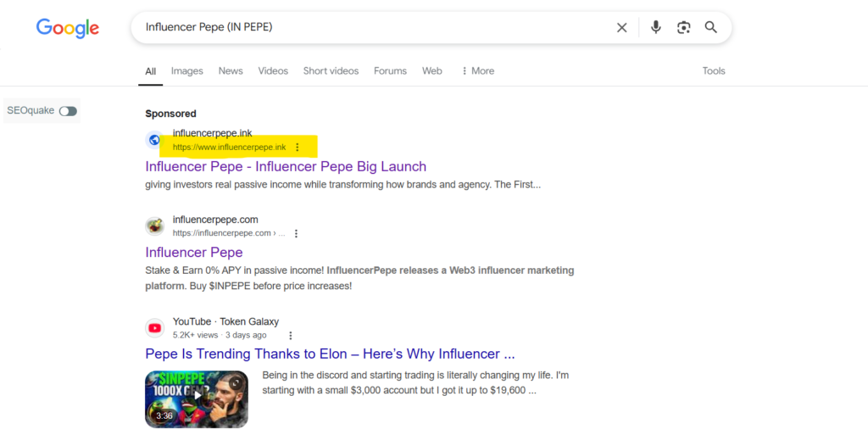Click the Google logo
Screen dimensions: 868x446
point(68,28)
